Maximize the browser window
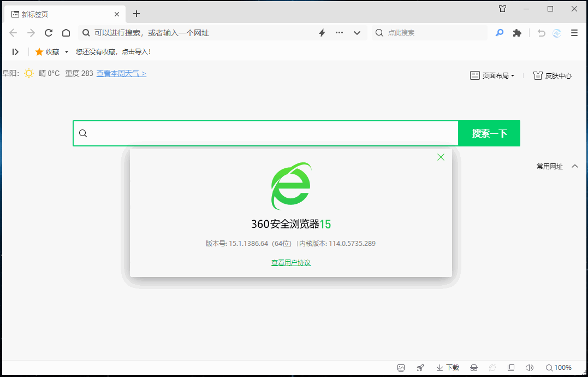The width and height of the screenshot is (588, 377). point(550,9)
